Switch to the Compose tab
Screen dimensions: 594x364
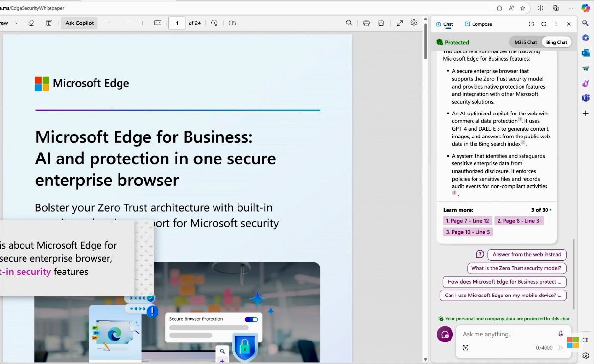click(x=478, y=24)
